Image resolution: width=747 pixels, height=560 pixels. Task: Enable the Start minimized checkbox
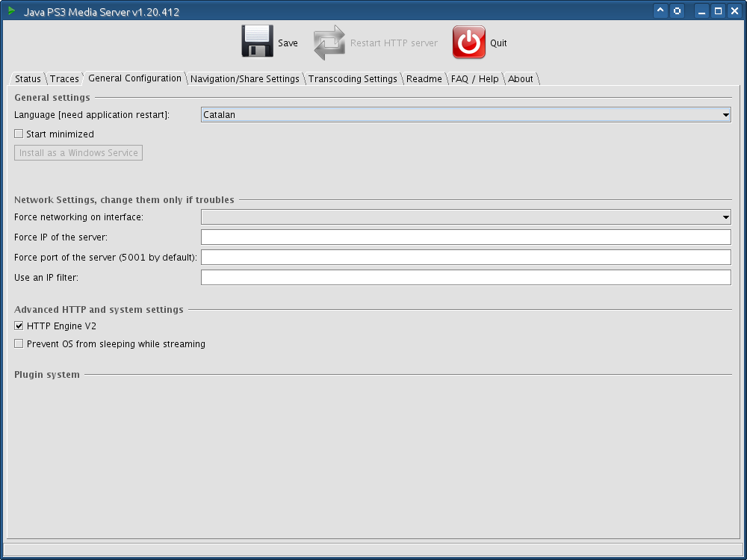point(19,134)
